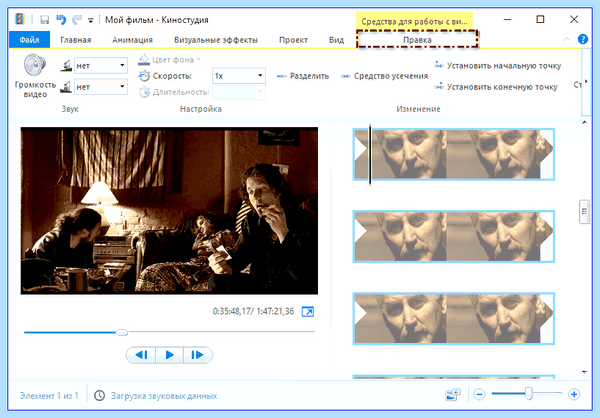Click Установить начальную точку
The width and height of the screenshot is (600, 418).
point(497,65)
